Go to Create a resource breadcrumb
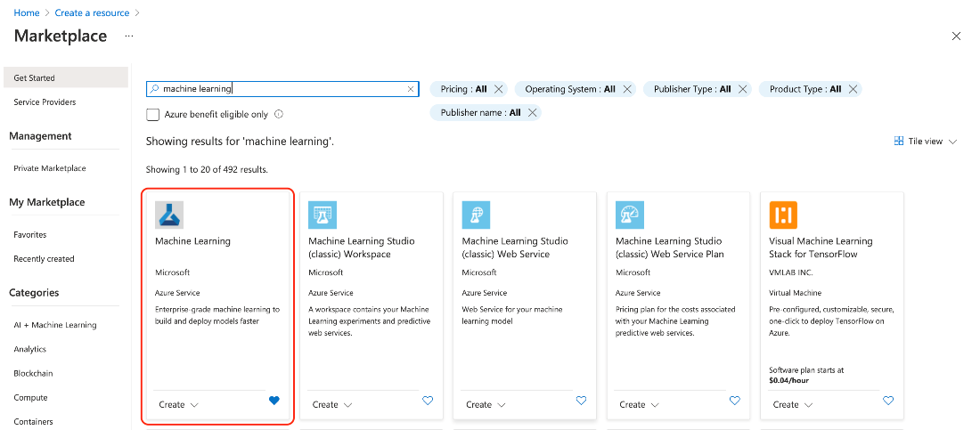 click(93, 12)
